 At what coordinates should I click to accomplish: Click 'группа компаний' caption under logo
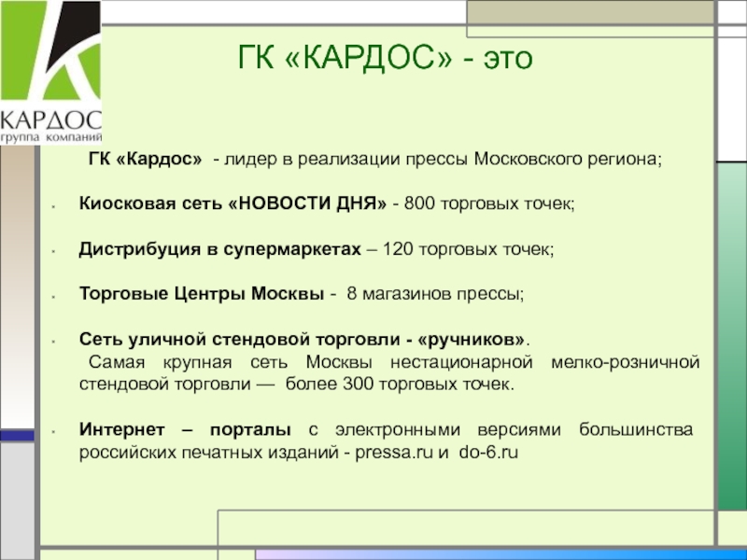(51, 137)
